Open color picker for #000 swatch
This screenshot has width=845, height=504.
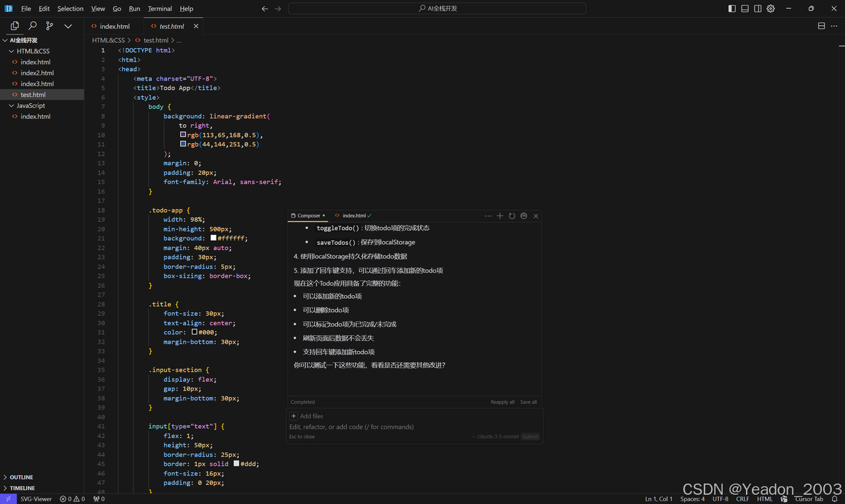(x=194, y=332)
